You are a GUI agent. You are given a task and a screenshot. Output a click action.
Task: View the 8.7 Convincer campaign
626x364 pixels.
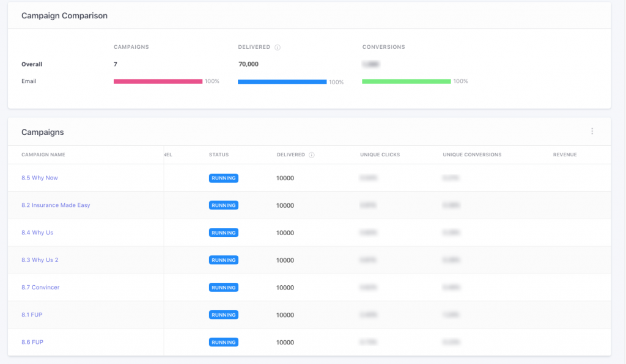[40, 288]
